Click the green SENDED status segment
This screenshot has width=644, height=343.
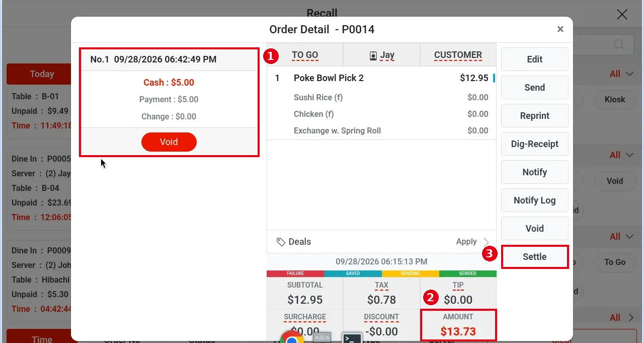coord(468,273)
